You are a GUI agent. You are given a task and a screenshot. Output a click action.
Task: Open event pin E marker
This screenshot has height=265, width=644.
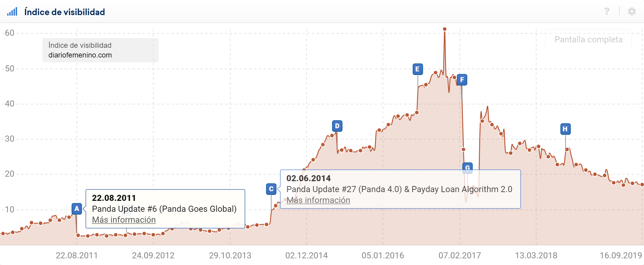[417, 69]
